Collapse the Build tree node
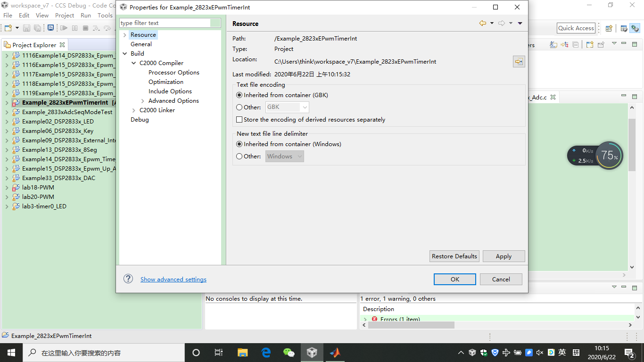The height and width of the screenshot is (362, 644). 125,53
